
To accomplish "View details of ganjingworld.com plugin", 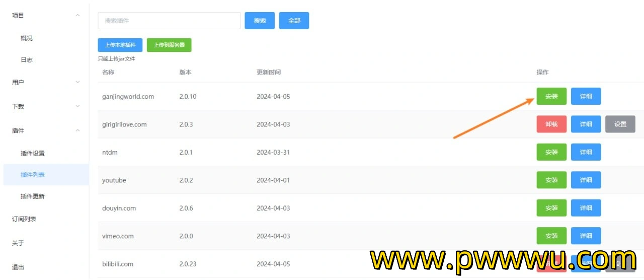I will click(586, 96).
